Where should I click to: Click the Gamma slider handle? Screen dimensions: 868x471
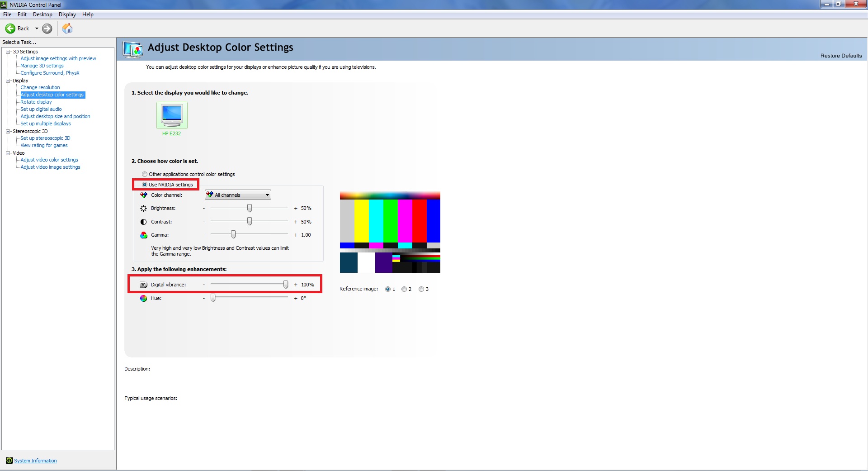[233, 234]
